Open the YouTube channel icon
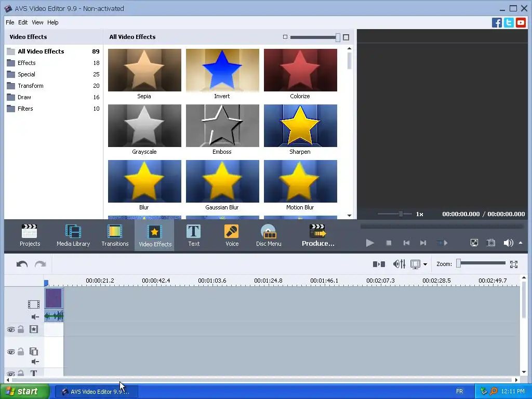Screen dimensions: 532x399 point(521,23)
